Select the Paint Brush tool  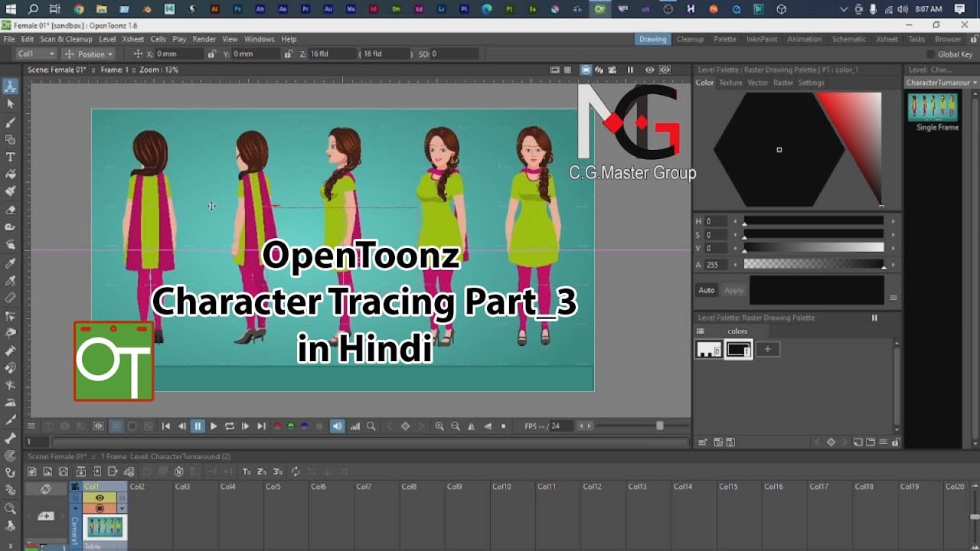point(11,191)
